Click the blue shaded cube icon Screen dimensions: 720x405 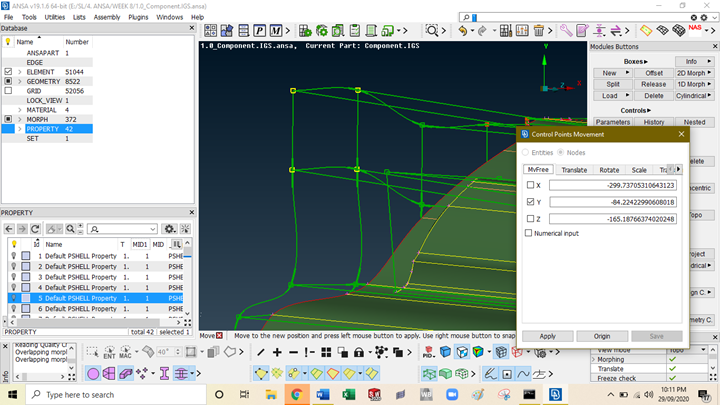tap(445, 352)
